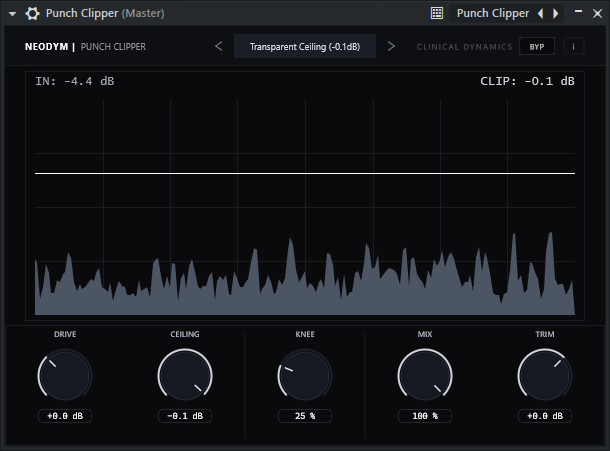Click the TRIM knob
The image size is (610, 451).
pos(545,376)
